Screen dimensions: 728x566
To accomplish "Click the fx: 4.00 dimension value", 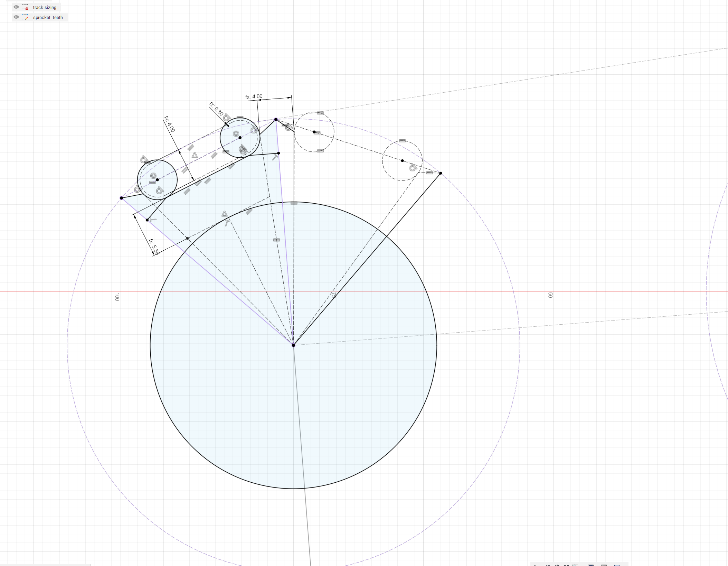I will tap(254, 97).
